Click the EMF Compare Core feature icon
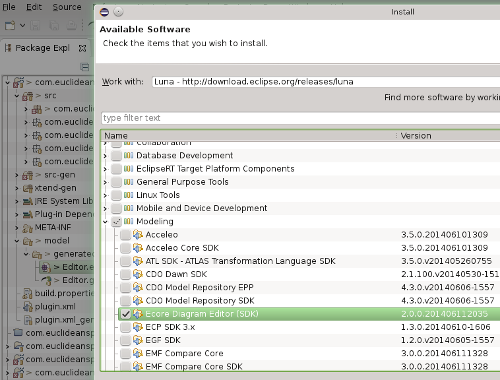Screen dimensions: 500x380 click(138, 354)
